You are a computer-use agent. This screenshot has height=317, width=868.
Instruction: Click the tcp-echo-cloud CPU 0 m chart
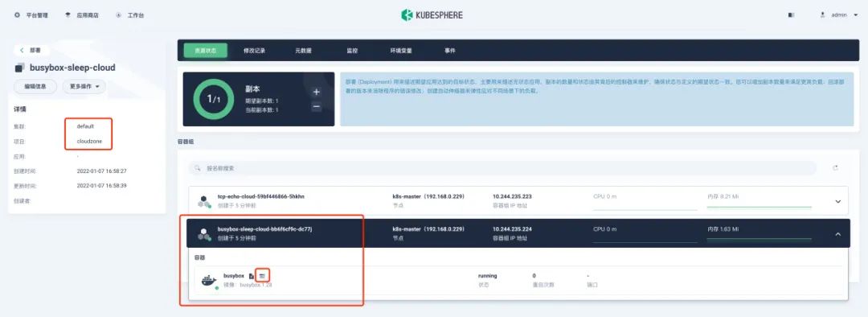[645, 201]
